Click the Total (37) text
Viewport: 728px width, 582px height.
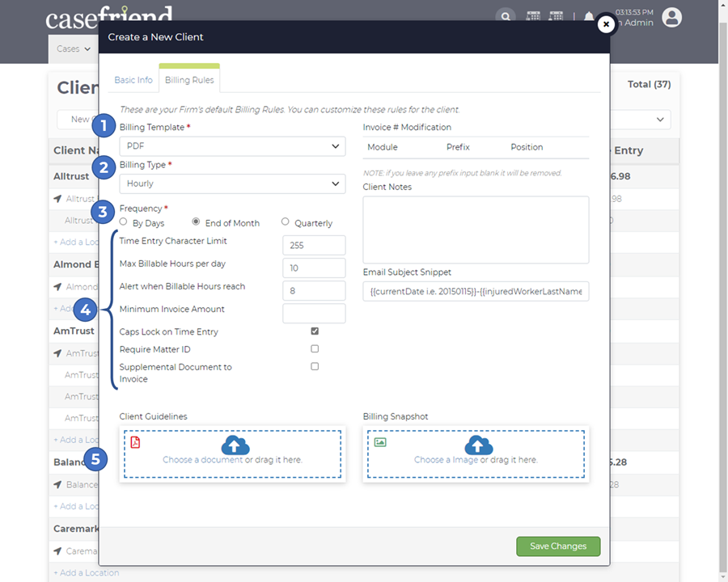pos(649,84)
